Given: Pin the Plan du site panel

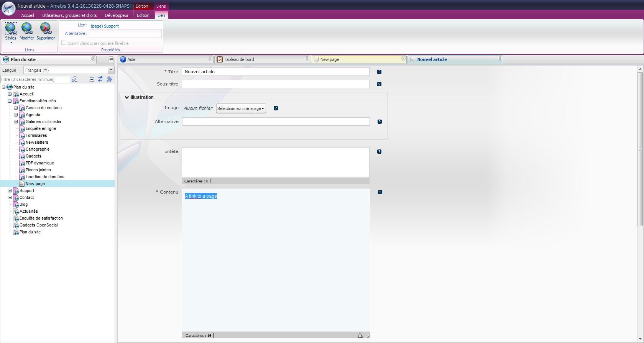Looking at the screenshot, I should [111, 59].
